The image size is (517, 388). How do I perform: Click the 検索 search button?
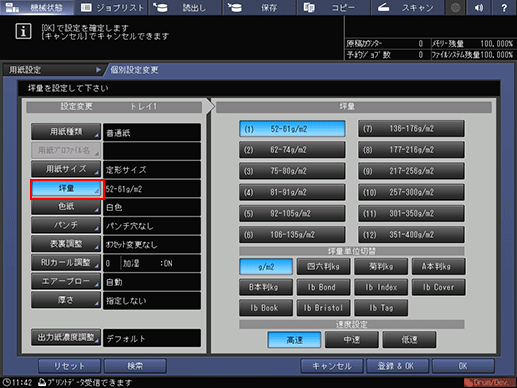tap(135, 366)
